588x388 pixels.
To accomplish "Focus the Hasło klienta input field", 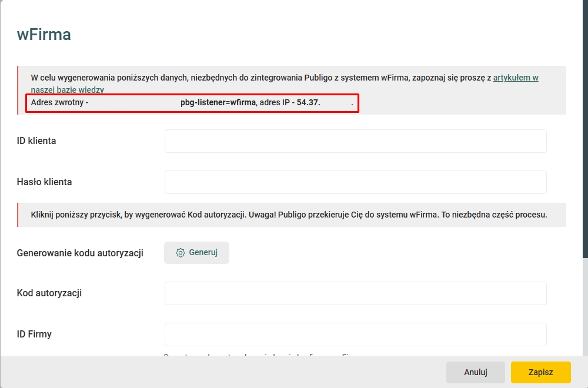I will [356, 182].
